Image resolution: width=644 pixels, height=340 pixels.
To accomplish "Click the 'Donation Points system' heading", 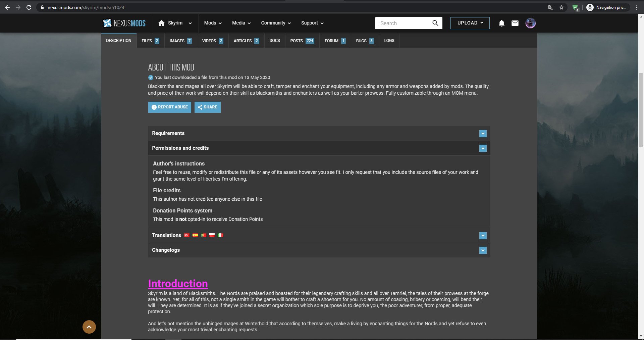I will (182, 211).
